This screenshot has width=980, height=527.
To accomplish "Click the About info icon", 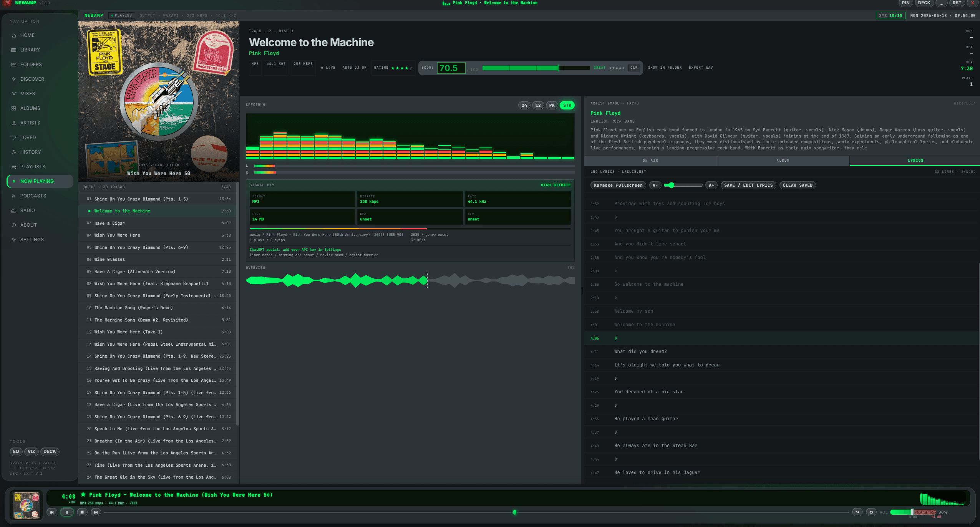I will 14,225.
